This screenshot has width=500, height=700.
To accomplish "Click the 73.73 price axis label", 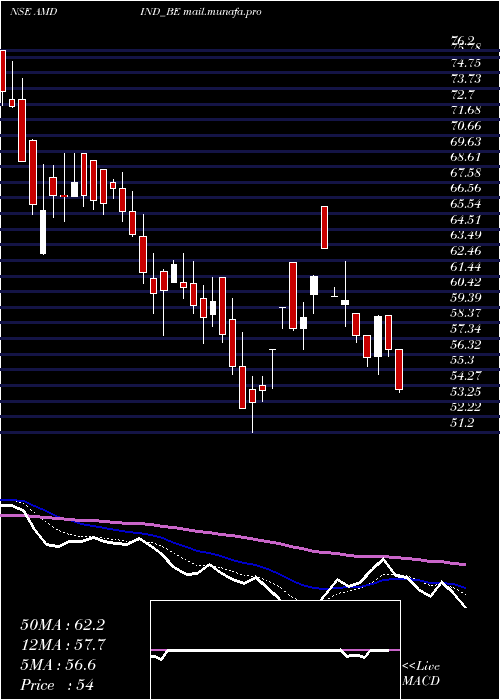I will 466,79.
